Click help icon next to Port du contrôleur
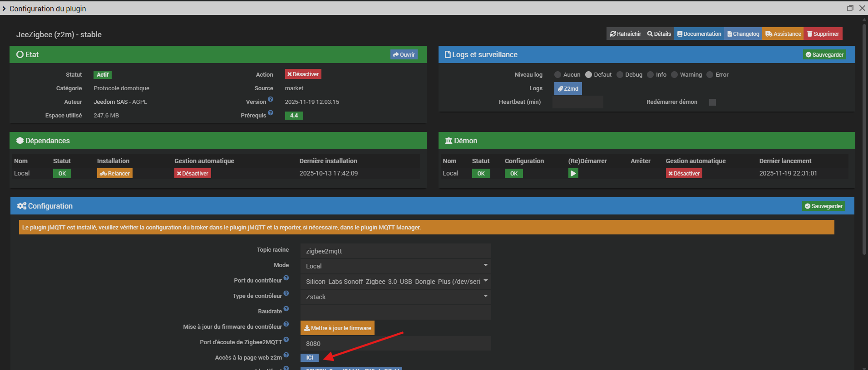 point(286,278)
